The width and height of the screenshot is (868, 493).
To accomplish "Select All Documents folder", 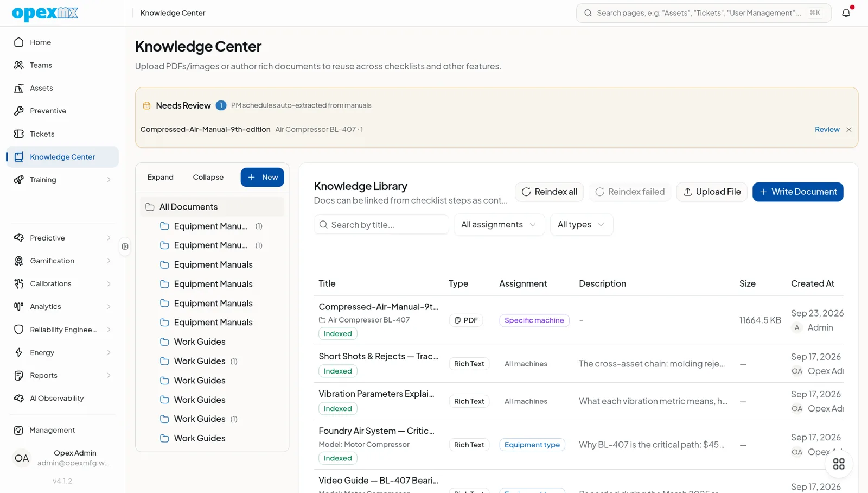I will (x=212, y=207).
